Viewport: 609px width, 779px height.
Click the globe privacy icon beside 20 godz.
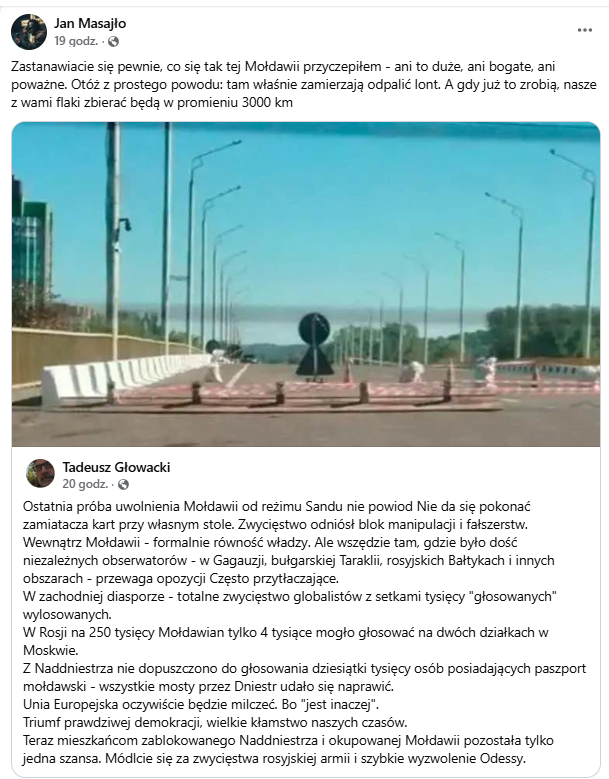pyautogui.click(x=123, y=484)
